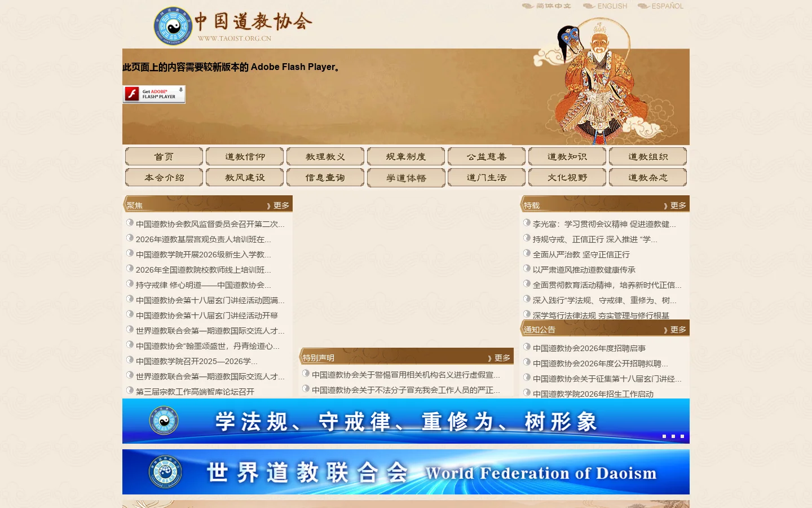Viewport: 812px width, 508px height.
Task: Open the 首页 menu button
Action: (x=164, y=156)
